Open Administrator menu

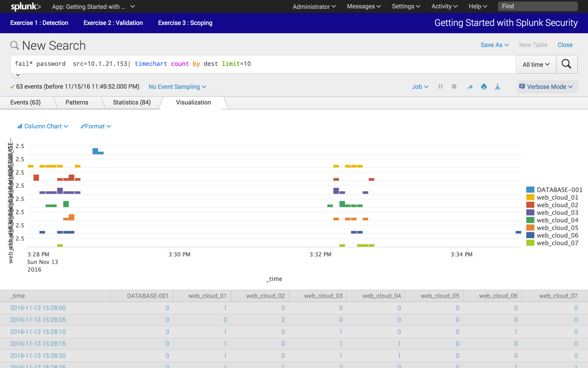click(x=314, y=6)
